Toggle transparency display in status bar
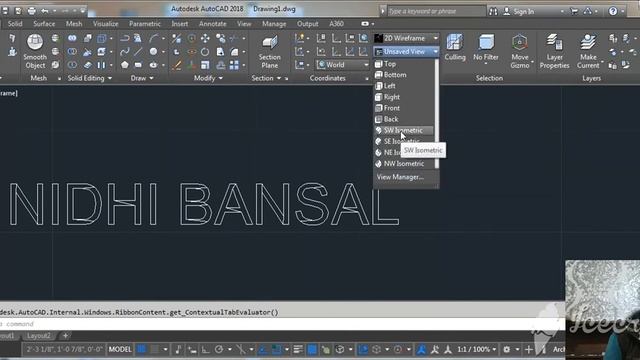640x360 pixels. pyautogui.click(x=312, y=349)
